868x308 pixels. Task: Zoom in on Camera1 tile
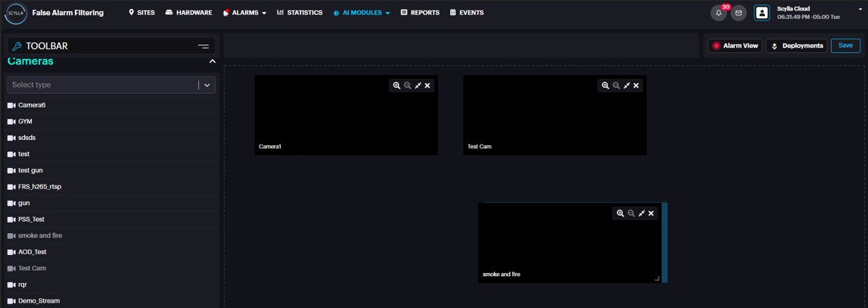(x=397, y=86)
